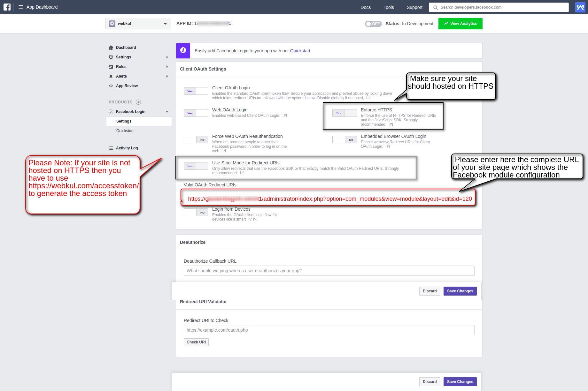Toggle Web OAuth Login switch
The width and height of the screenshot is (588, 391).
pyautogui.click(x=196, y=113)
